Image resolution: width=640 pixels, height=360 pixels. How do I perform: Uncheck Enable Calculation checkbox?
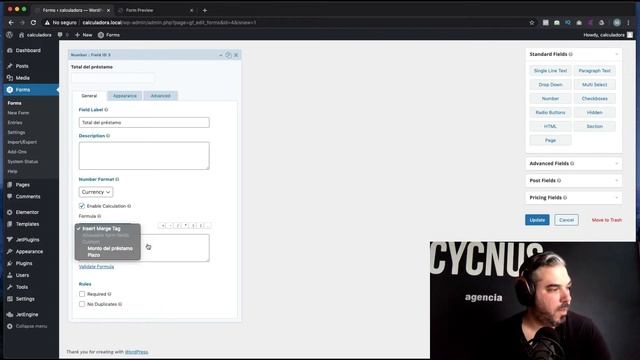coord(82,206)
